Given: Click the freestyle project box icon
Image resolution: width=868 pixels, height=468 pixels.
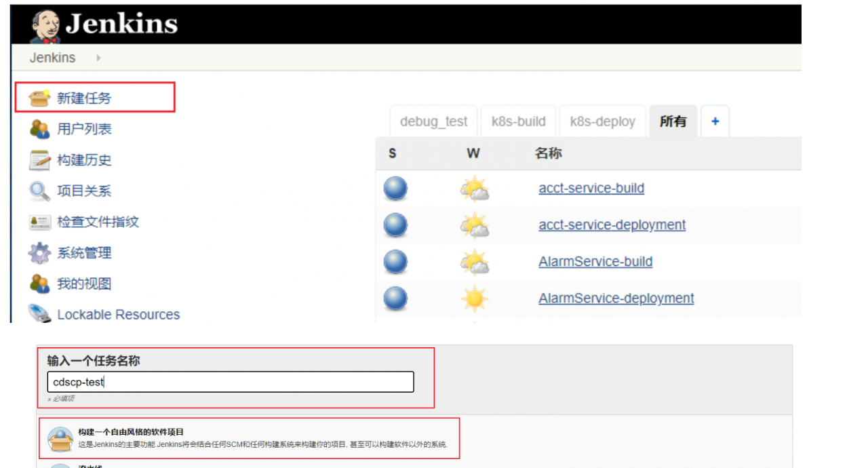Looking at the screenshot, I should coord(60,440).
